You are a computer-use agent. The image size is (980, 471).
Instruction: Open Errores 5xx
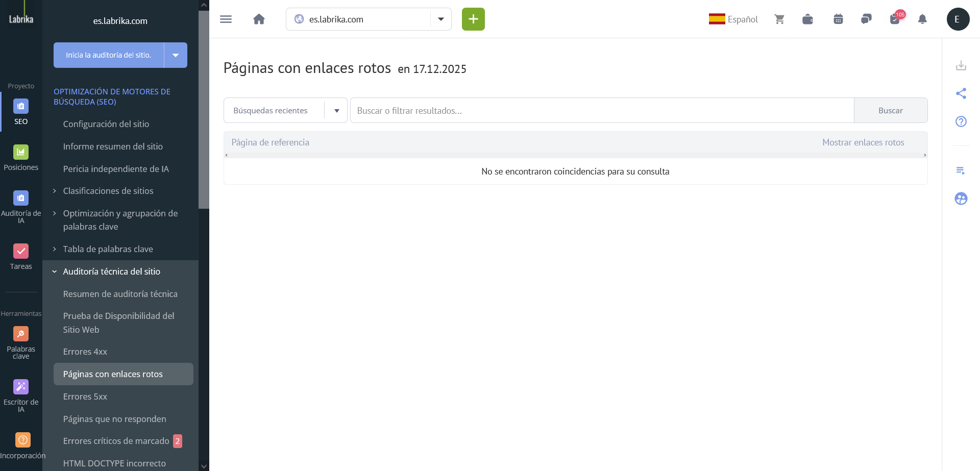coord(85,396)
